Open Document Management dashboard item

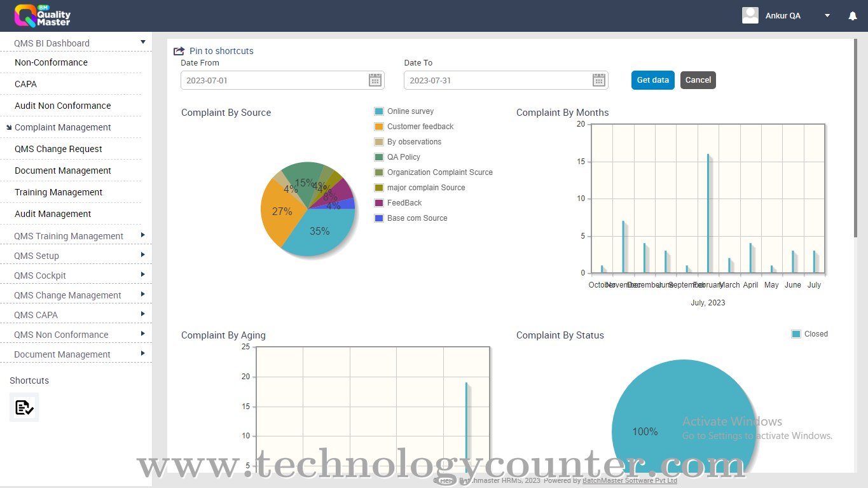pyautogui.click(x=63, y=171)
